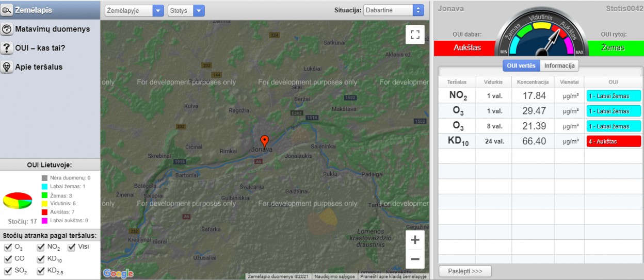Screen dimensions: 644x280
Task: Uncheck the O3 pollutant filter
Action: click(x=8, y=247)
